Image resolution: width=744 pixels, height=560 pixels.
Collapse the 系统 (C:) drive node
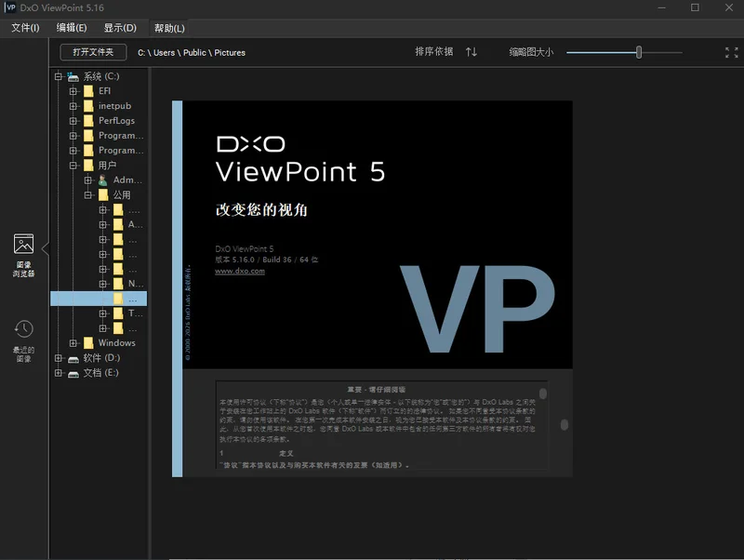click(59, 76)
